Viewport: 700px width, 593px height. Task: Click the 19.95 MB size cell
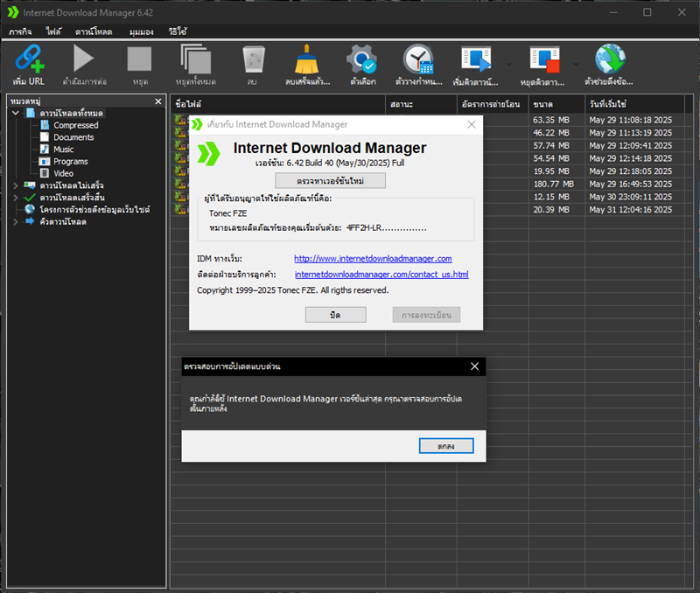551,171
